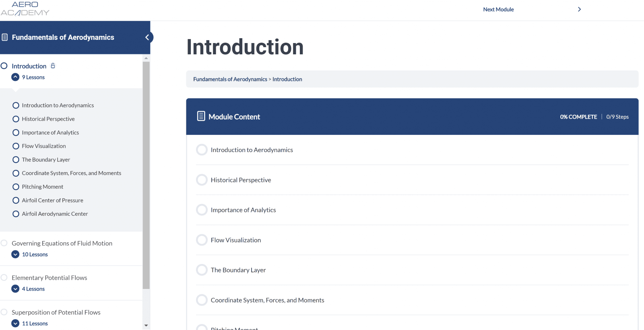The image size is (644, 330).
Task: Collapse the Introduction 9 Lessons list
Action: 15,77
